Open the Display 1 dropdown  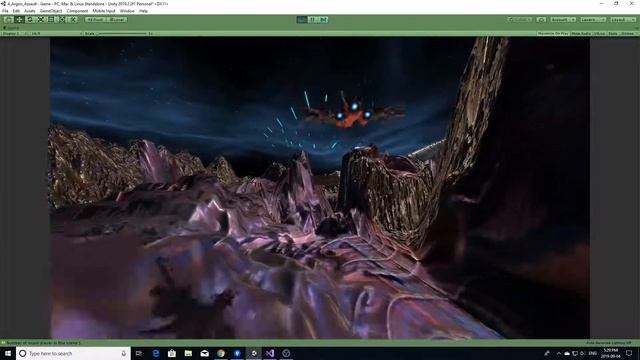tap(12, 33)
